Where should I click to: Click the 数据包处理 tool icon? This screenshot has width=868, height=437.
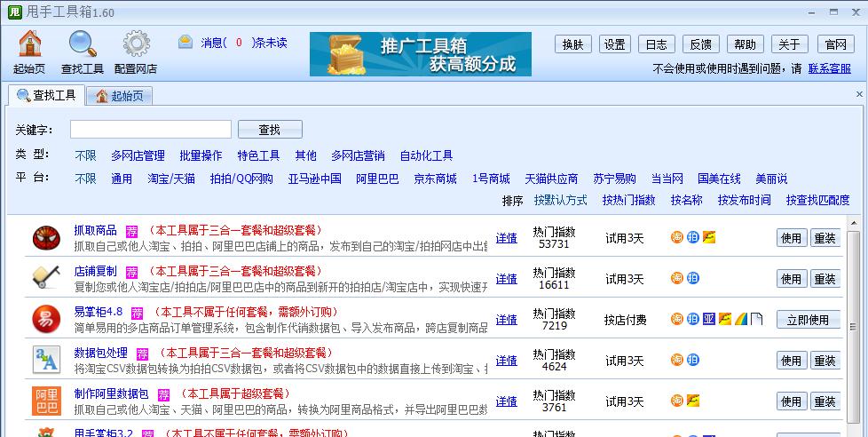46,360
